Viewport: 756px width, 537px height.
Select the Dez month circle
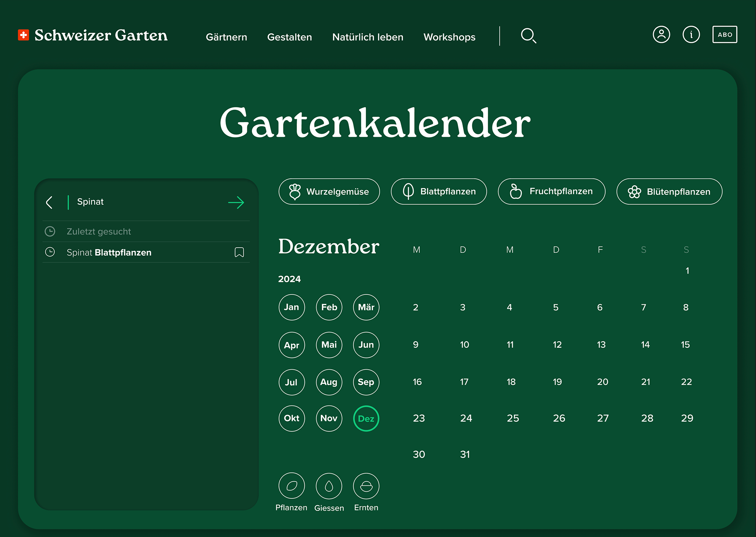coord(366,418)
